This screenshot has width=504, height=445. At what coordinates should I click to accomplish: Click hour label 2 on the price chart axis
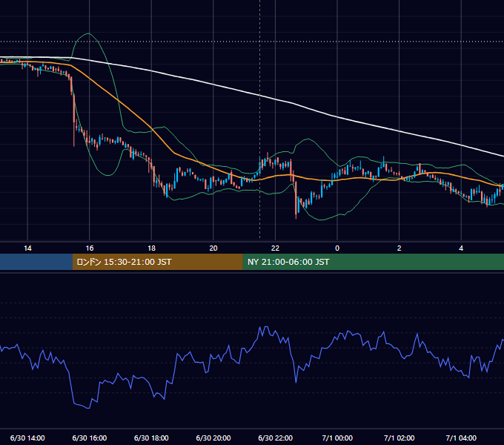399,248
